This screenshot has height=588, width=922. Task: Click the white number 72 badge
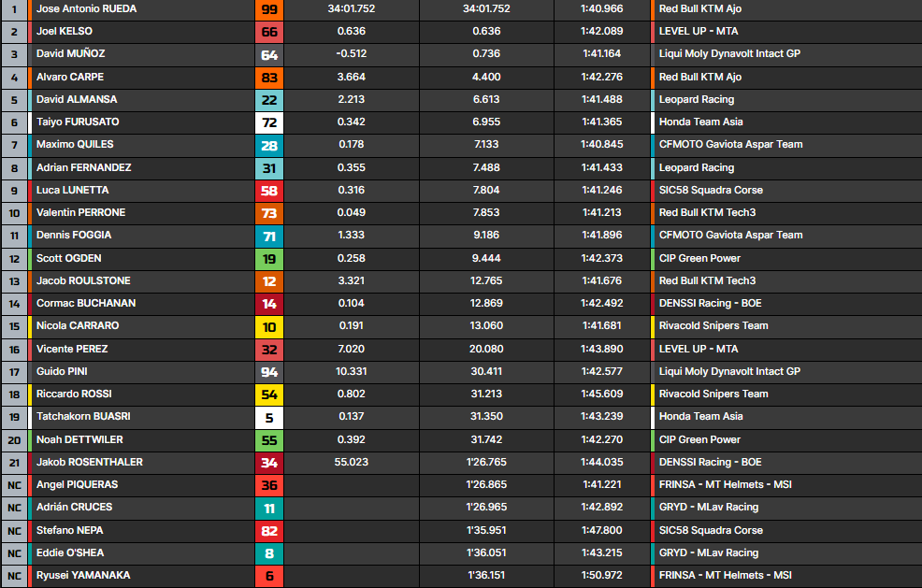pos(269,122)
